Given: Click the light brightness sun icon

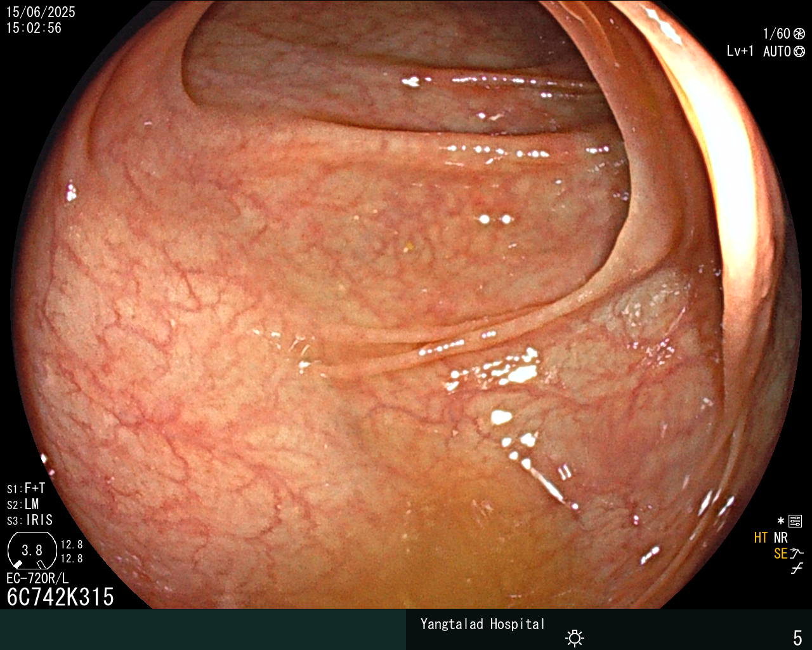Looking at the screenshot, I should point(575,637).
